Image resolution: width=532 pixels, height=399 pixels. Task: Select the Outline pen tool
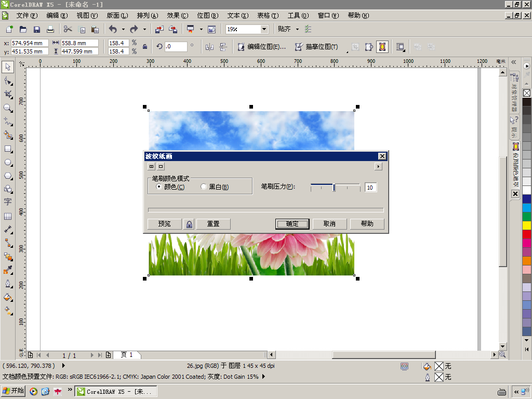(8, 284)
